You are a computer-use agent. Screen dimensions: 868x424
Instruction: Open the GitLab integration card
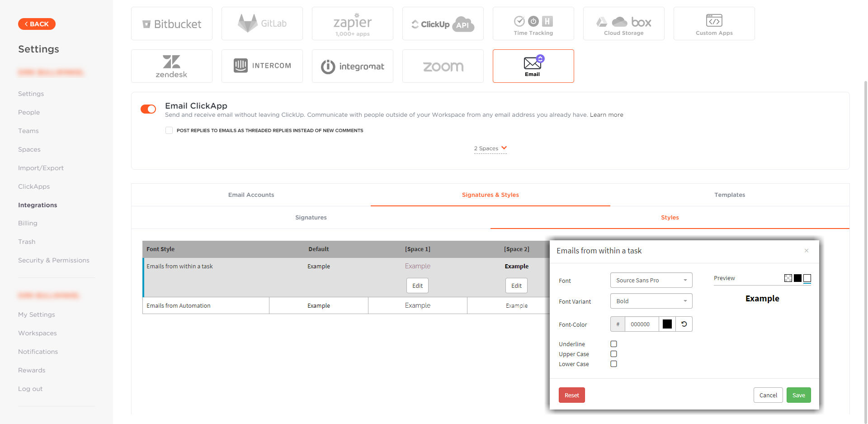(x=262, y=24)
